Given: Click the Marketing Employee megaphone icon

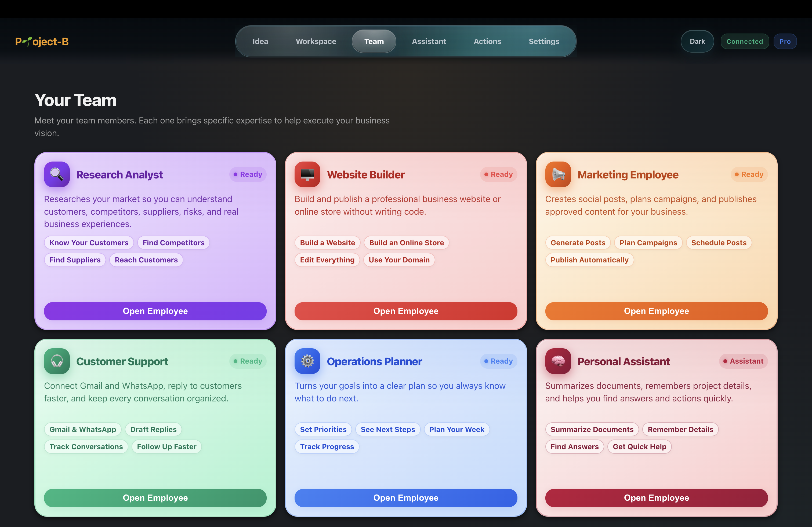Looking at the screenshot, I should coord(558,174).
